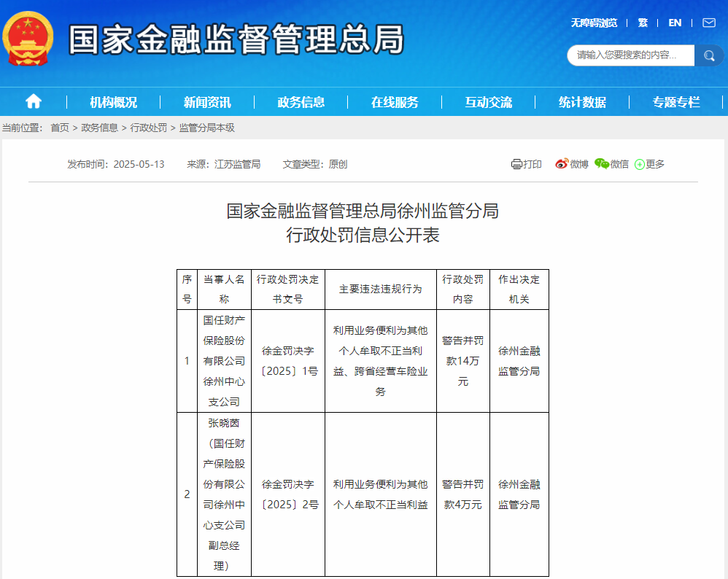Go to the home page icon
This screenshot has width=728, height=579.
(x=34, y=101)
